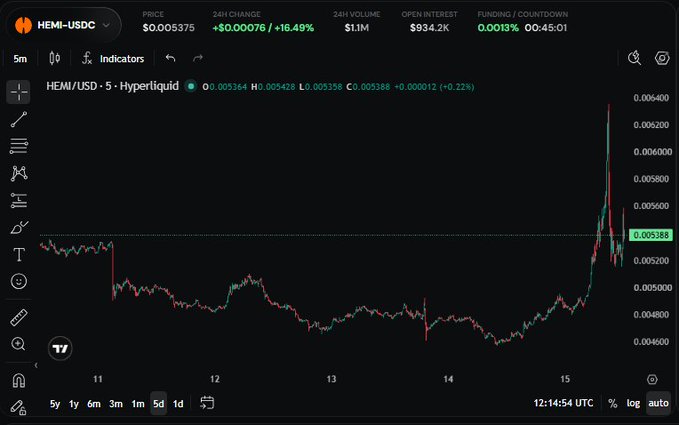Open the HEMI-USDC pair selector

coord(63,25)
